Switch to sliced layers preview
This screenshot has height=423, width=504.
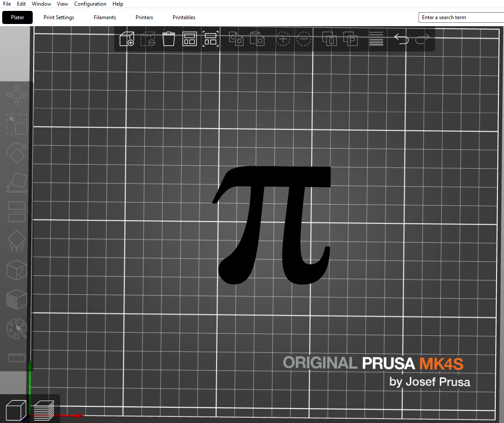point(44,410)
